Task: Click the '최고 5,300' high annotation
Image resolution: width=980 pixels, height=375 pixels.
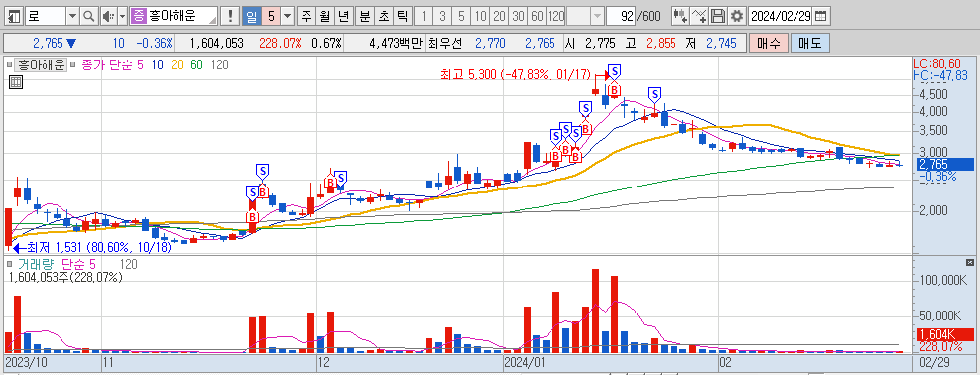Action: (516, 75)
